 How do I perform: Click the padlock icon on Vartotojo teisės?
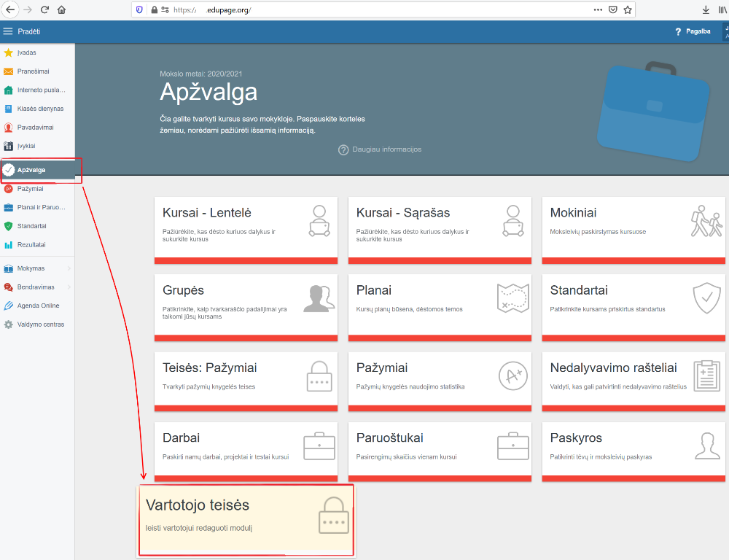(334, 516)
